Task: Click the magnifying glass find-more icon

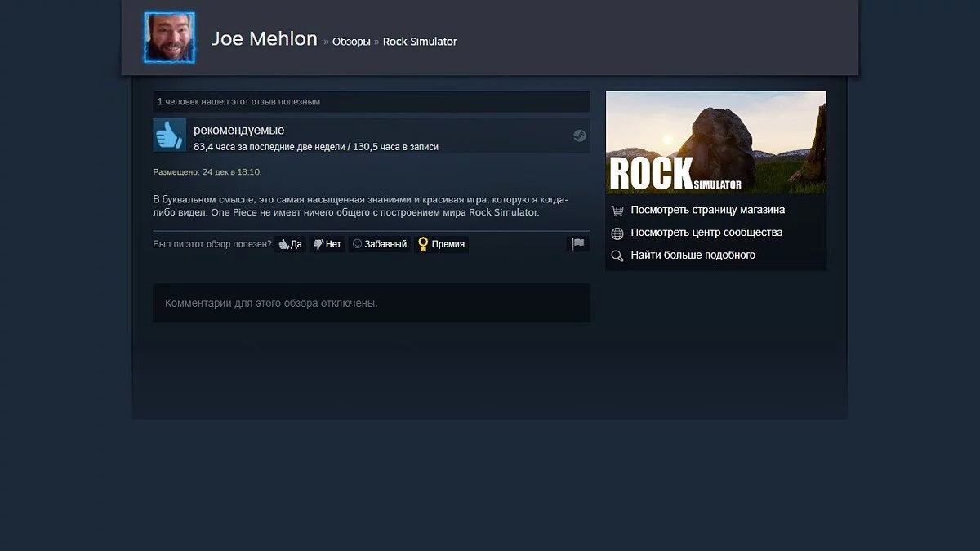Action: [x=617, y=256]
